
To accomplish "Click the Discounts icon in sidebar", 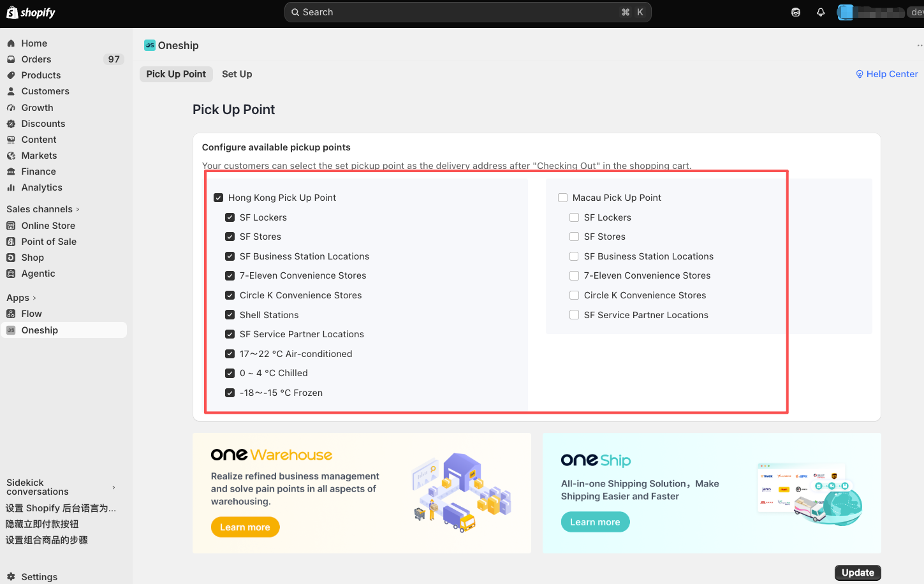I will [11, 124].
